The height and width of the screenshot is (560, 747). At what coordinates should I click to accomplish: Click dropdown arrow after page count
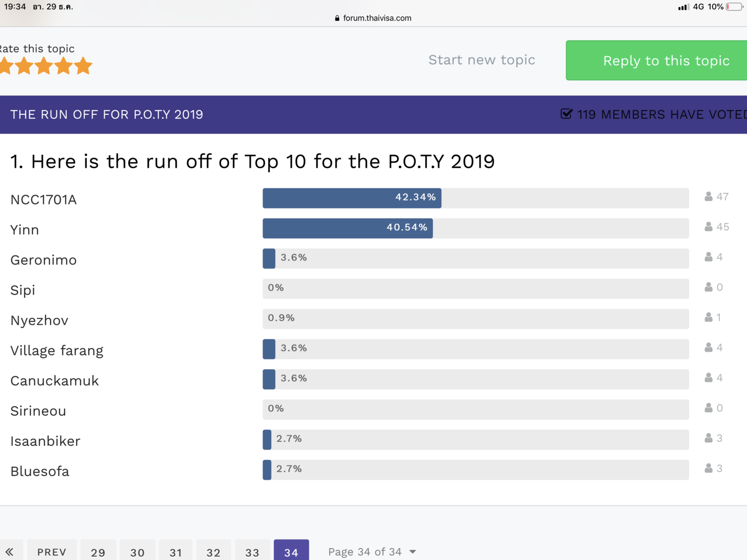point(413,552)
